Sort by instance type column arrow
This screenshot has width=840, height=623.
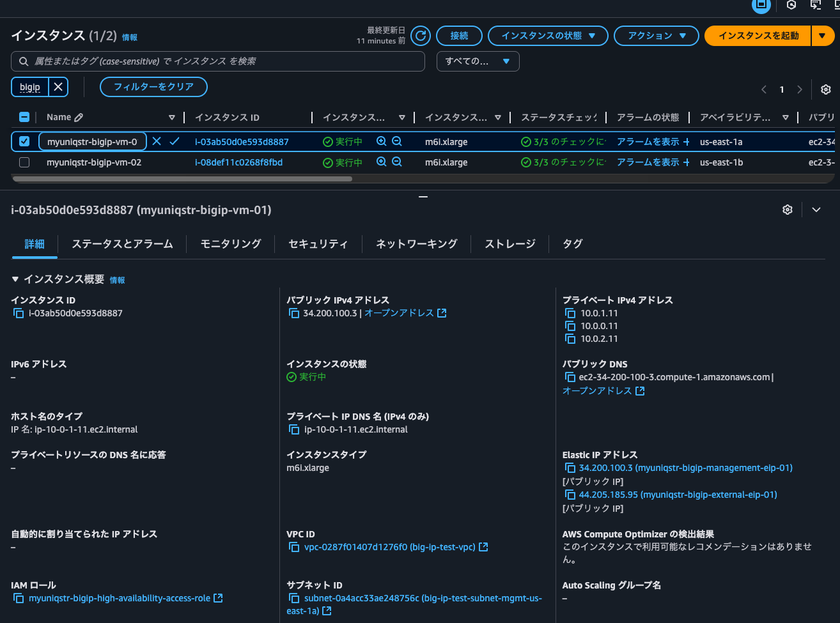coord(497,118)
